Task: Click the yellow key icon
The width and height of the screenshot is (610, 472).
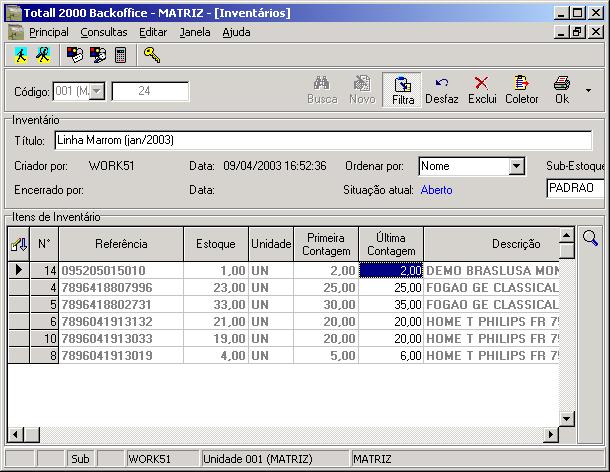Action: coord(152,55)
